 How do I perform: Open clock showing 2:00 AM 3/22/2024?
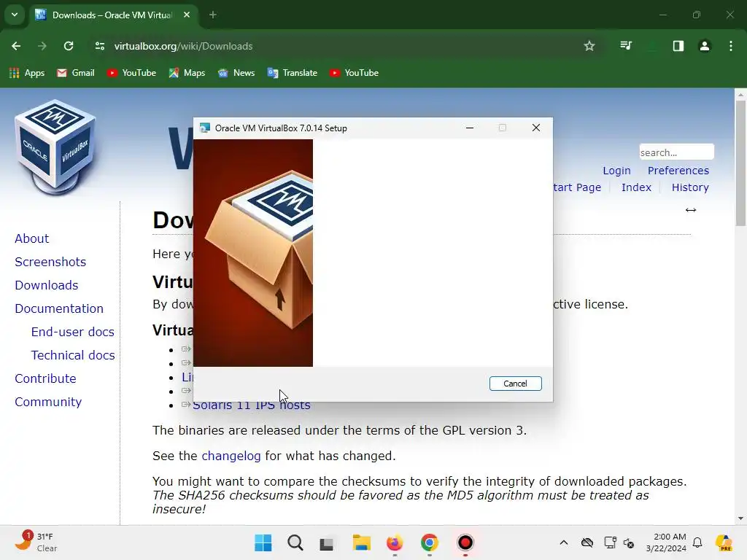[666, 542]
